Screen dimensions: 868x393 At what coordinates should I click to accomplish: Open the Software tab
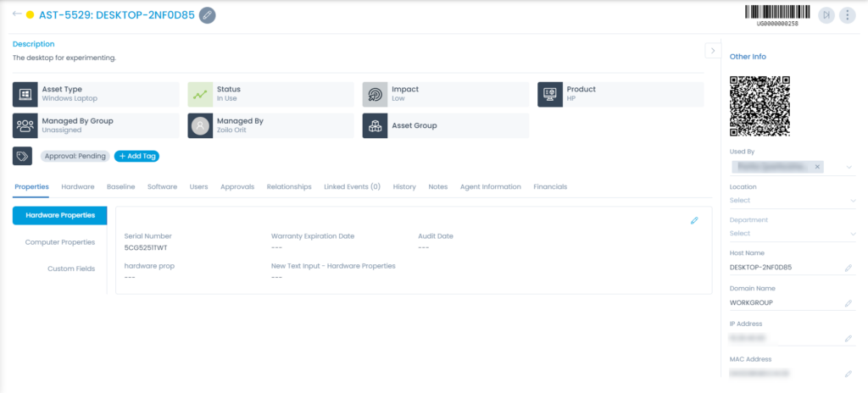click(162, 187)
